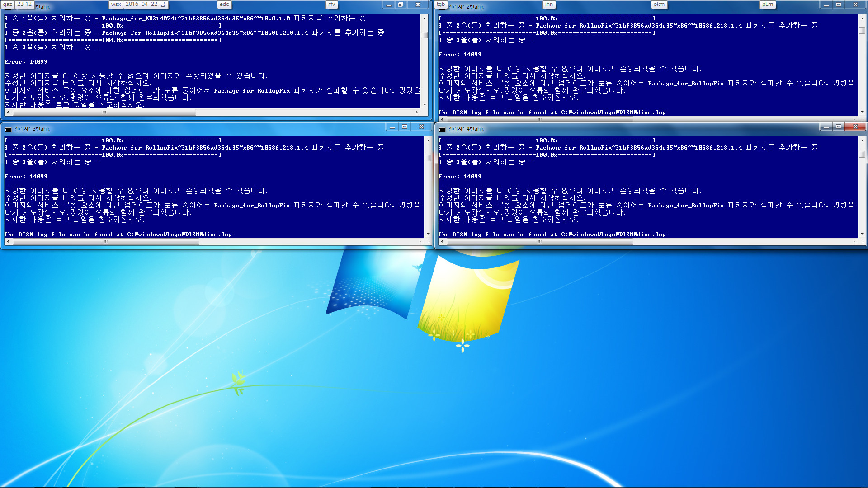Click 'Error: 14099' in 3번ahk window
Screen dimensions: 868x488
(x=26, y=177)
